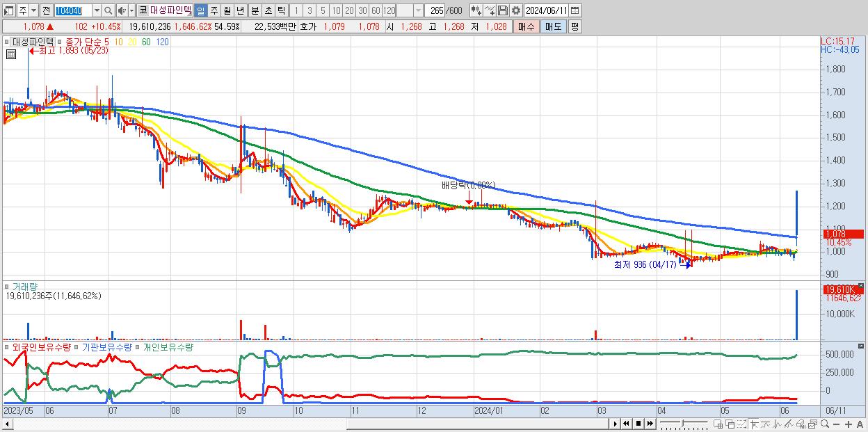Expand the stock code history dropdown

click(x=97, y=10)
